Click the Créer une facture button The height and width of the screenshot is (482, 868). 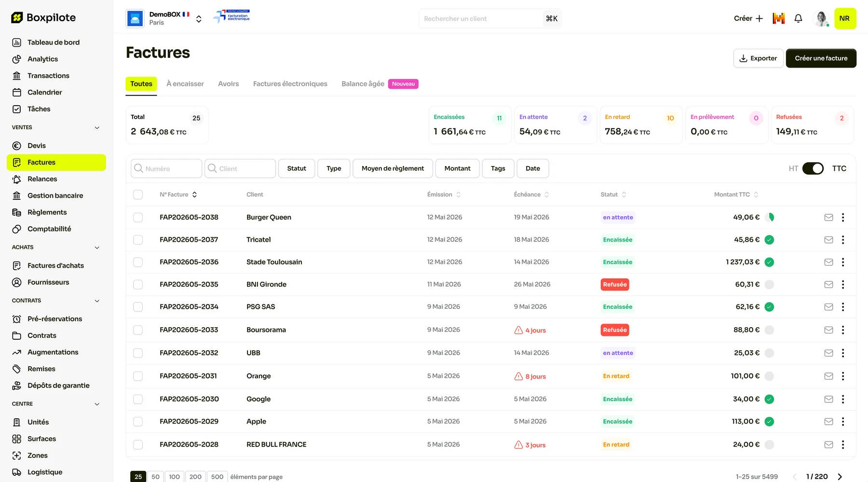tap(821, 58)
